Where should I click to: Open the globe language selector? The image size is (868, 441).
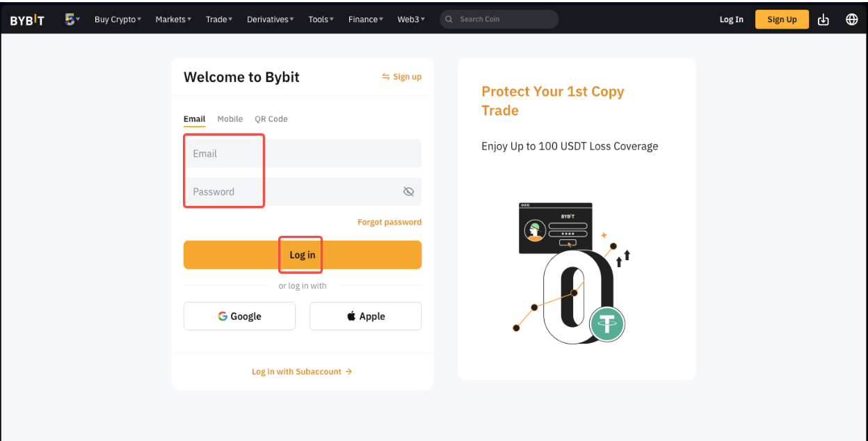click(x=851, y=19)
